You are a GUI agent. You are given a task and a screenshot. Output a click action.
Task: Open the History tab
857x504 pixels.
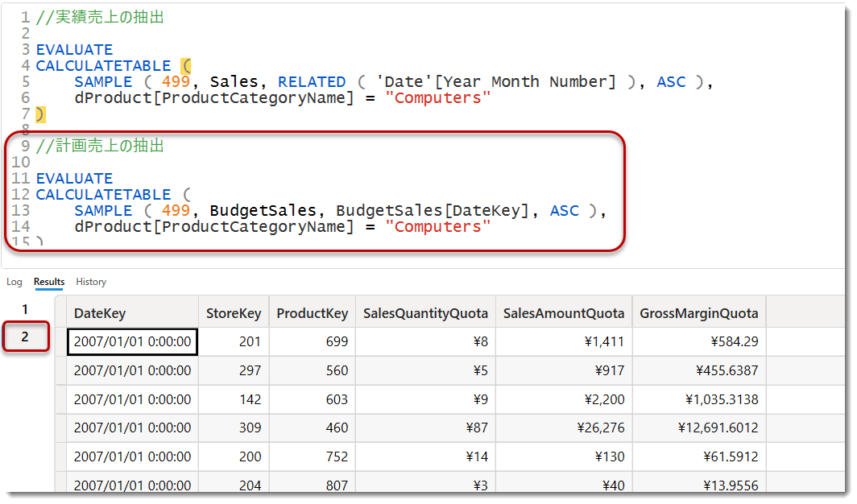(91, 282)
